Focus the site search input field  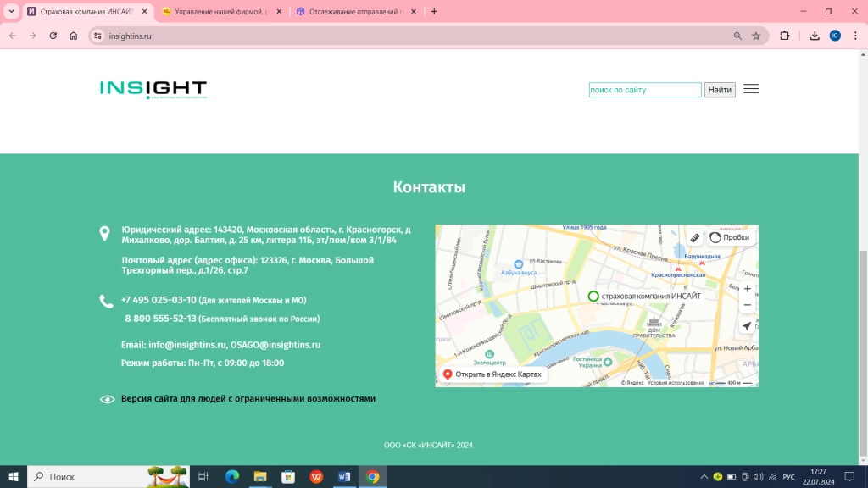pos(645,90)
